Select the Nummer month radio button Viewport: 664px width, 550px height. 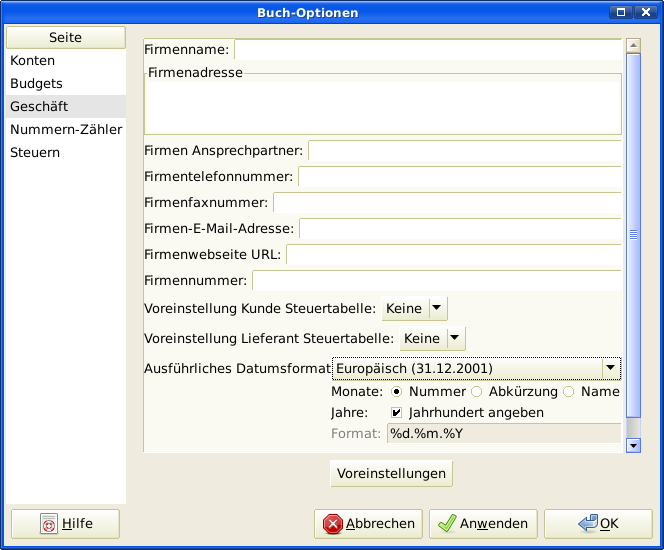click(397, 392)
